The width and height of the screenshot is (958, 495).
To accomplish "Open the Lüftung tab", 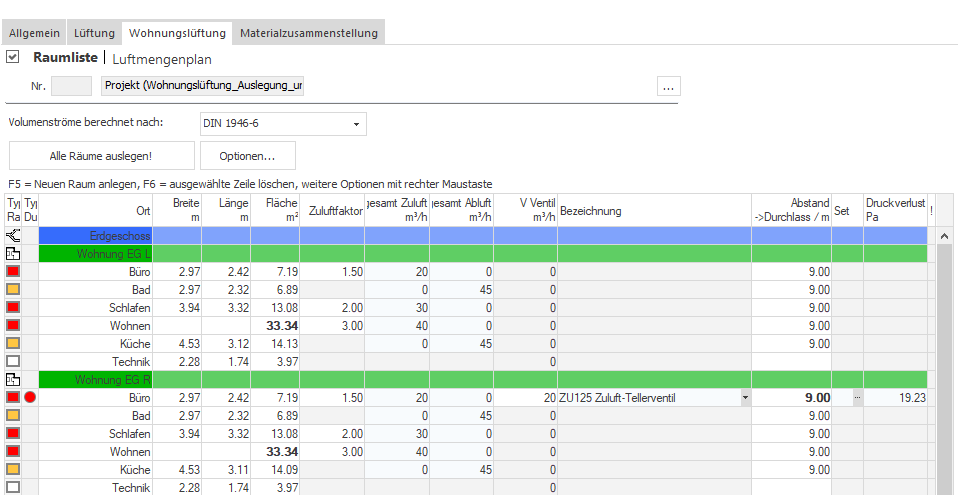I will pyautogui.click(x=94, y=33).
